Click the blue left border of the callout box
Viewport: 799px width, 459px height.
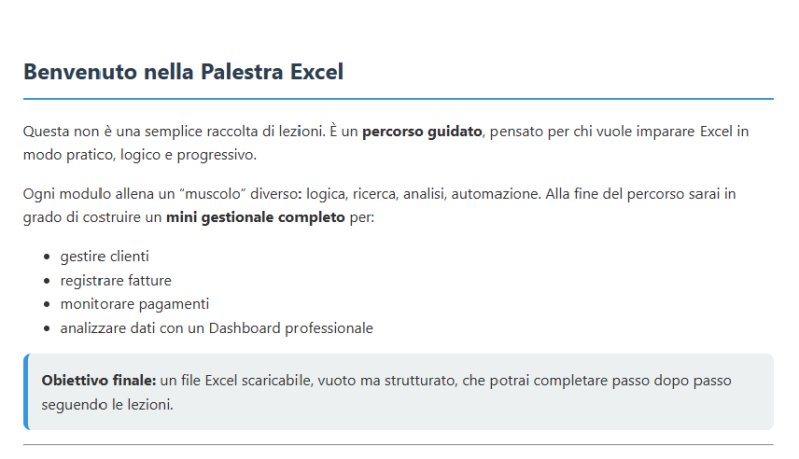[25, 391]
